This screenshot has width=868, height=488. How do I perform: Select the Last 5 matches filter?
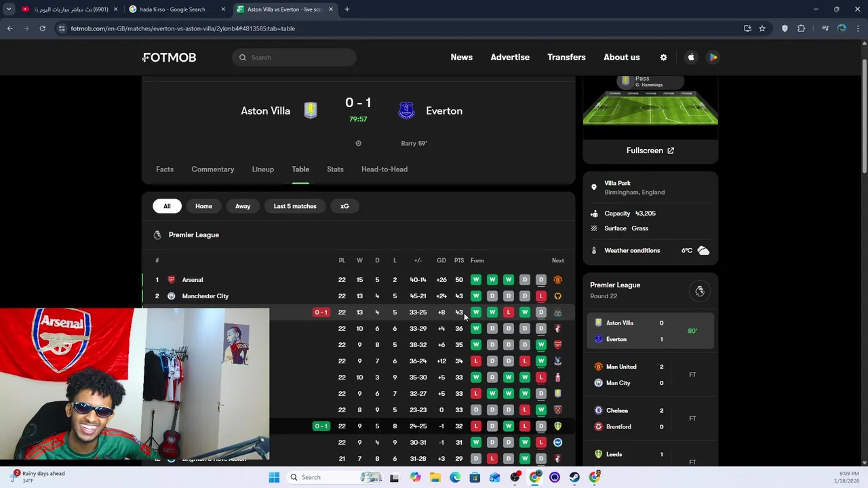(x=295, y=206)
